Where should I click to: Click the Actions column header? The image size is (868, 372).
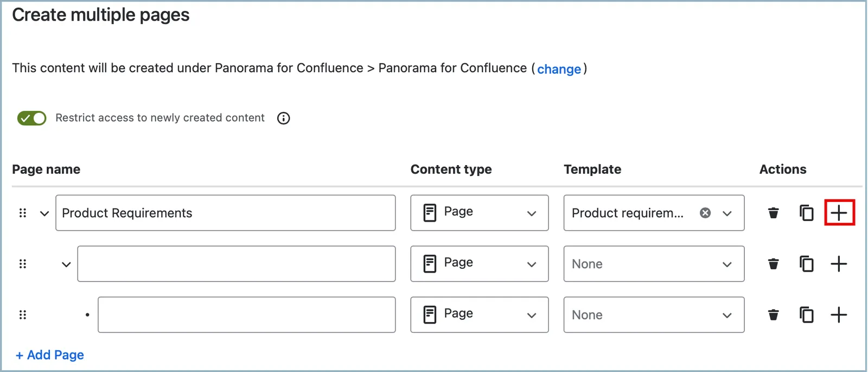(783, 169)
